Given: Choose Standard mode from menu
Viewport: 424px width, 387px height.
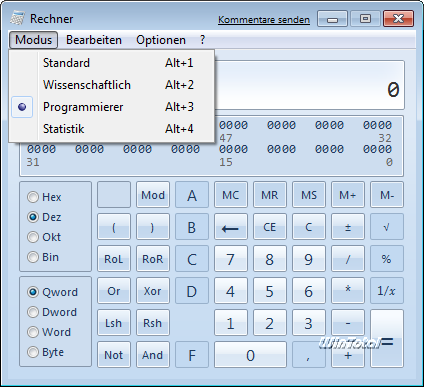Looking at the screenshot, I should tap(112, 63).
